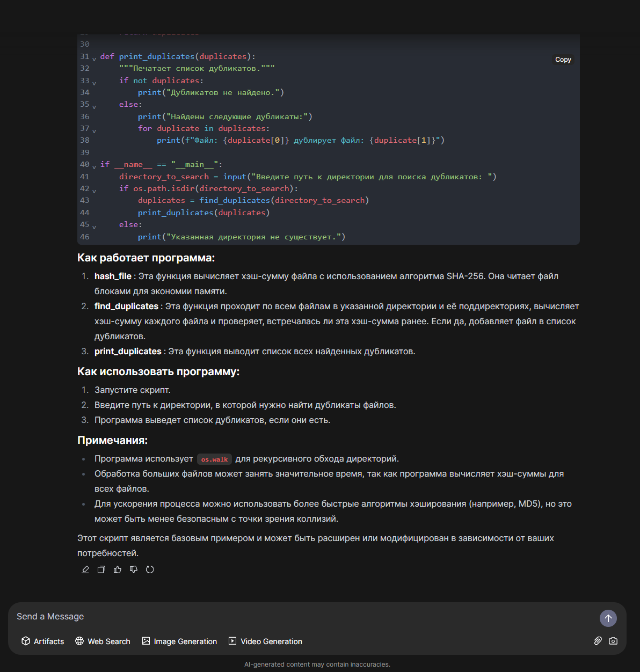Viewport: 640px width, 672px height.
Task: Click the Video Generation play icon
Action: (232, 641)
